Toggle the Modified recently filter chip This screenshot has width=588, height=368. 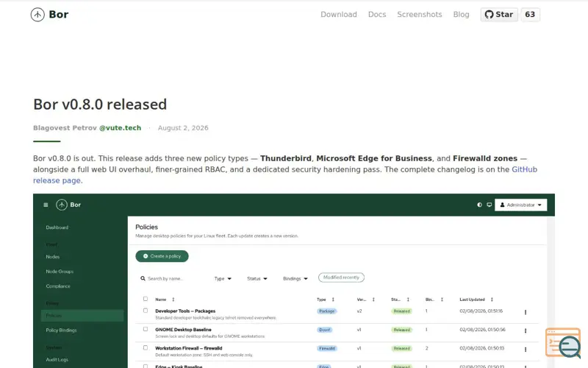click(x=341, y=277)
